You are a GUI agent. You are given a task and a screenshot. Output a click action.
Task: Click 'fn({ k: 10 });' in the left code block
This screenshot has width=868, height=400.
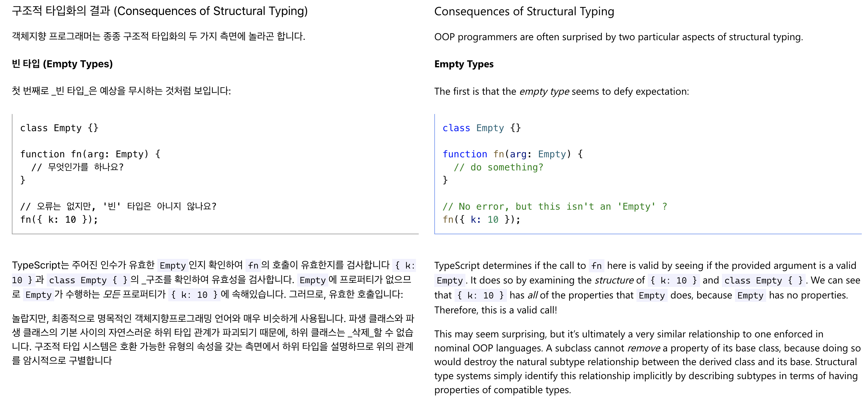coord(59,219)
